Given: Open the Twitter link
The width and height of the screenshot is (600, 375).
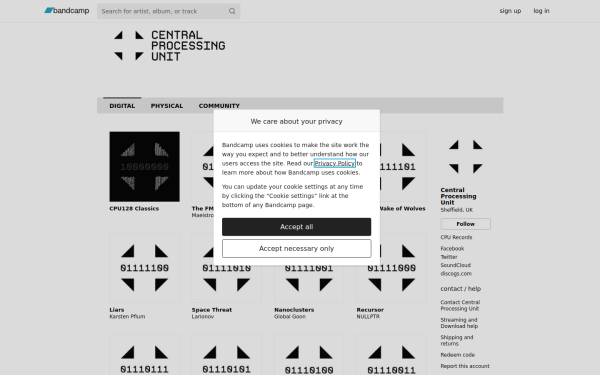Looking at the screenshot, I should (449, 257).
